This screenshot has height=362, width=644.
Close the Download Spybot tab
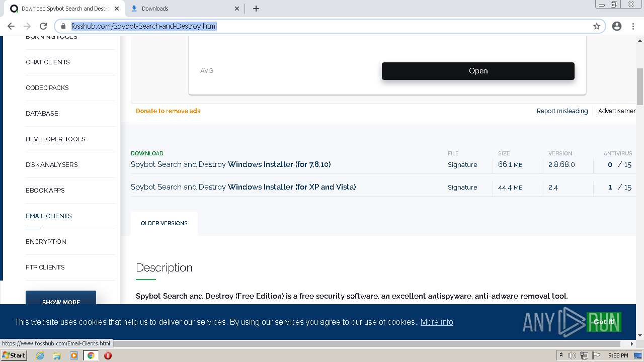[117, 9]
